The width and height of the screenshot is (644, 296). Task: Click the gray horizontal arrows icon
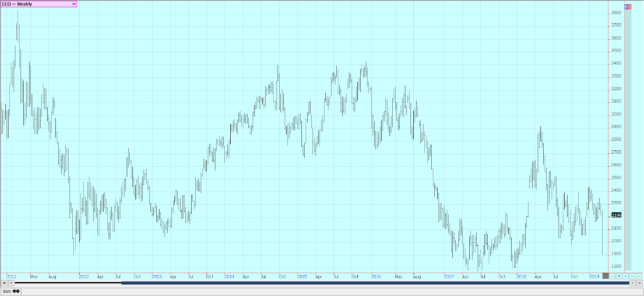(x=632, y=277)
